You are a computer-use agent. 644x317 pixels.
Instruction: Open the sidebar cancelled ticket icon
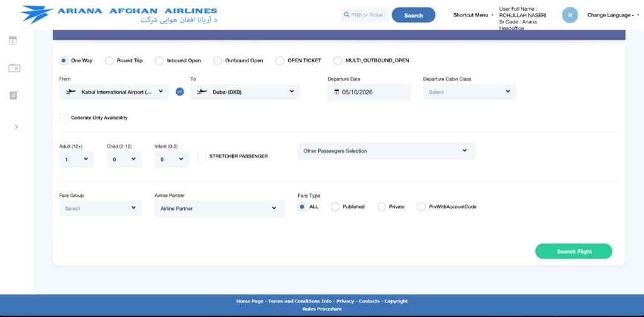(14, 68)
